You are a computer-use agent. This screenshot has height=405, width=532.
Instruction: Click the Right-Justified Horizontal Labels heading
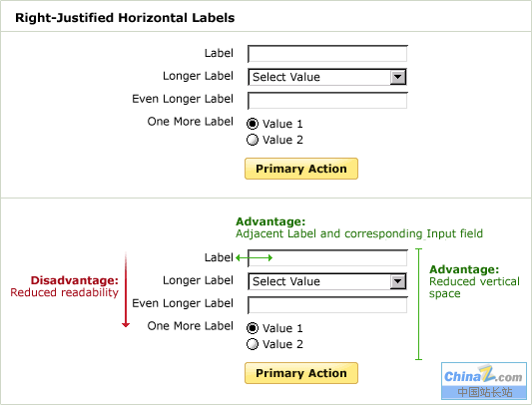125,18
